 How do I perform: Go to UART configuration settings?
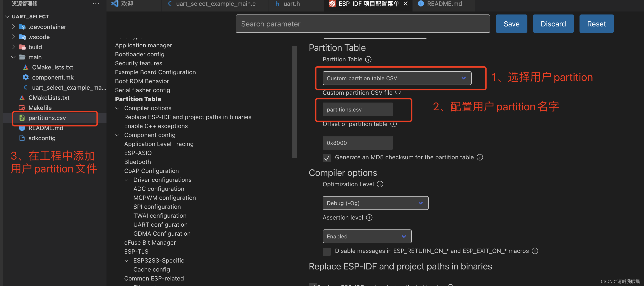(160, 225)
